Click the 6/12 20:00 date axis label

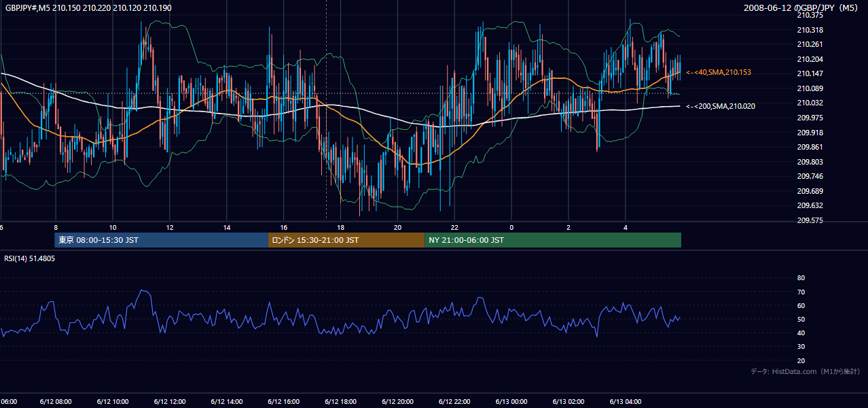click(398, 401)
